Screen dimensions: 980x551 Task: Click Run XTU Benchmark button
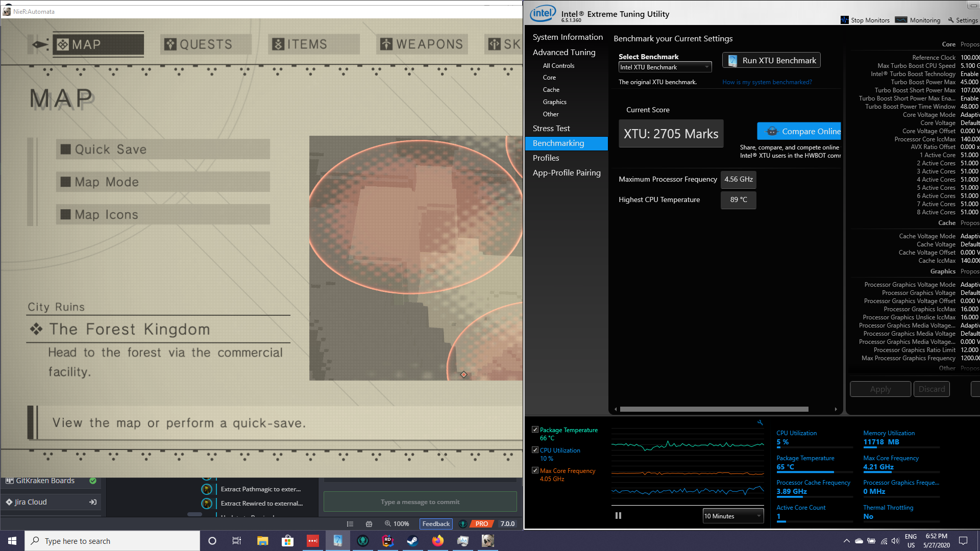tap(771, 60)
